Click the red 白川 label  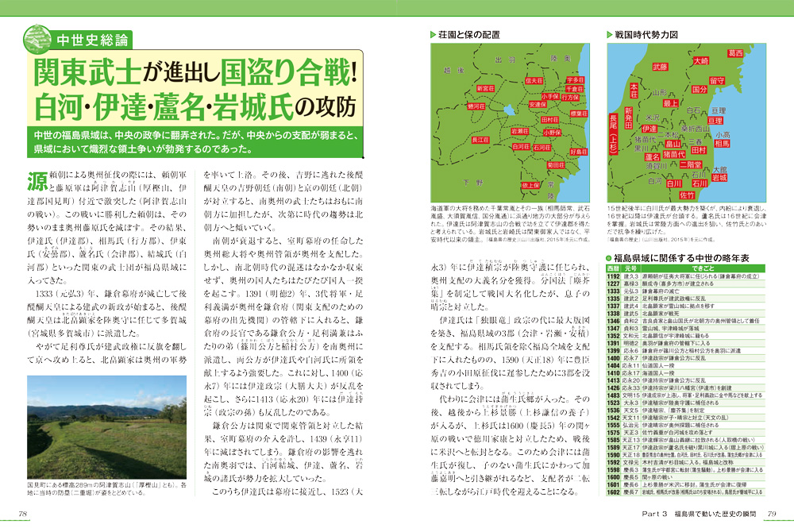(x=674, y=183)
